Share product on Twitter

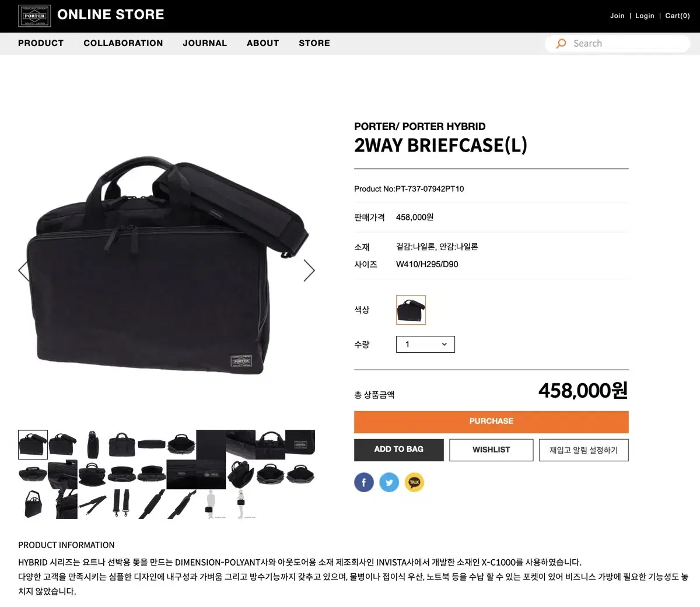[389, 482]
